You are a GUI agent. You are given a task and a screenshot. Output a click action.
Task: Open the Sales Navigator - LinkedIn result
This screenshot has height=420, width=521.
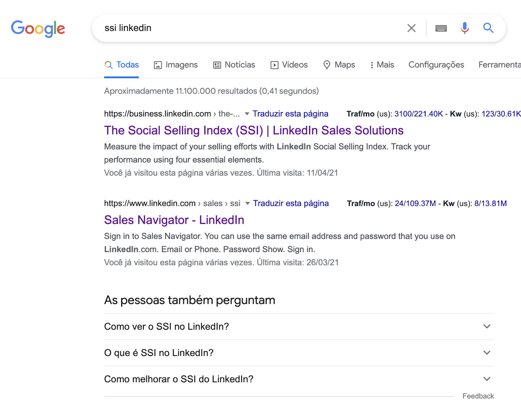click(x=174, y=220)
